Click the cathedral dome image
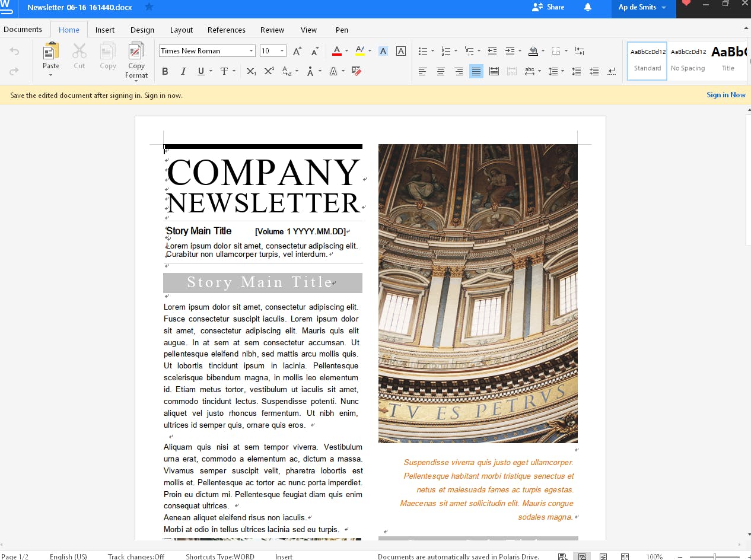This screenshot has width=751, height=560. coord(478,294)
